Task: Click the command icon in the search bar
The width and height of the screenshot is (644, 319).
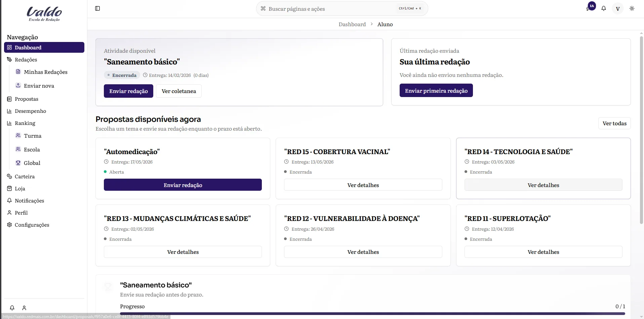Action: click(x=263, y=8)
